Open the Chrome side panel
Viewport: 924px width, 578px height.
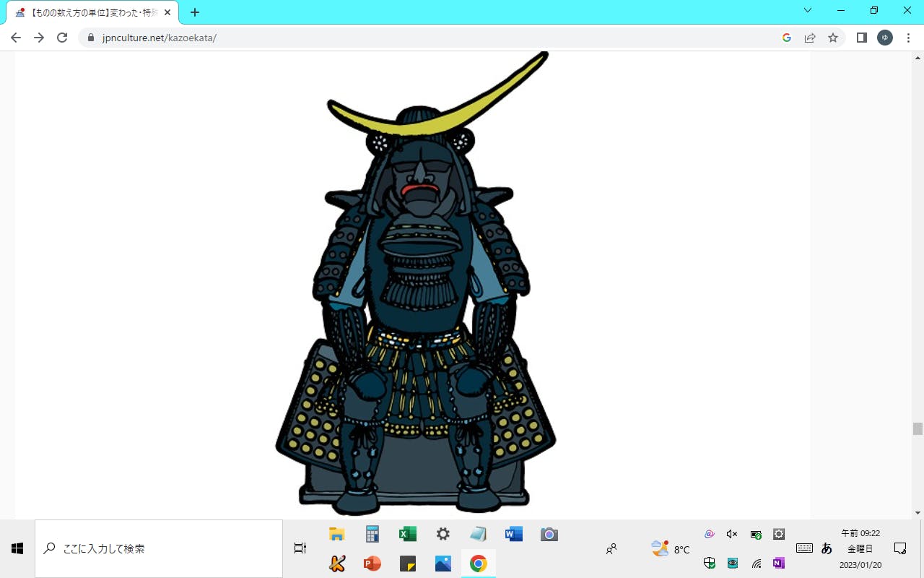click(861, 38)
